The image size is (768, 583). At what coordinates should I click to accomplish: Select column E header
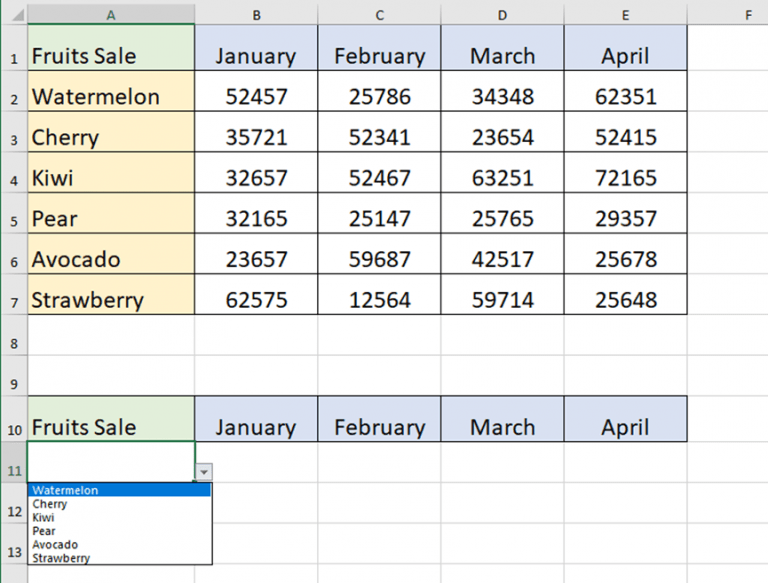coord(625,15)
